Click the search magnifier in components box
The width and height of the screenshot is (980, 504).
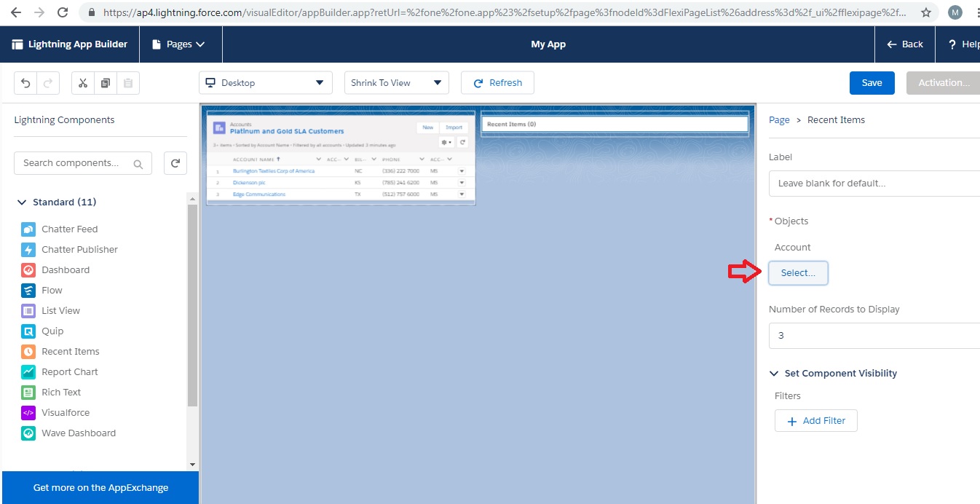point(138,164)
